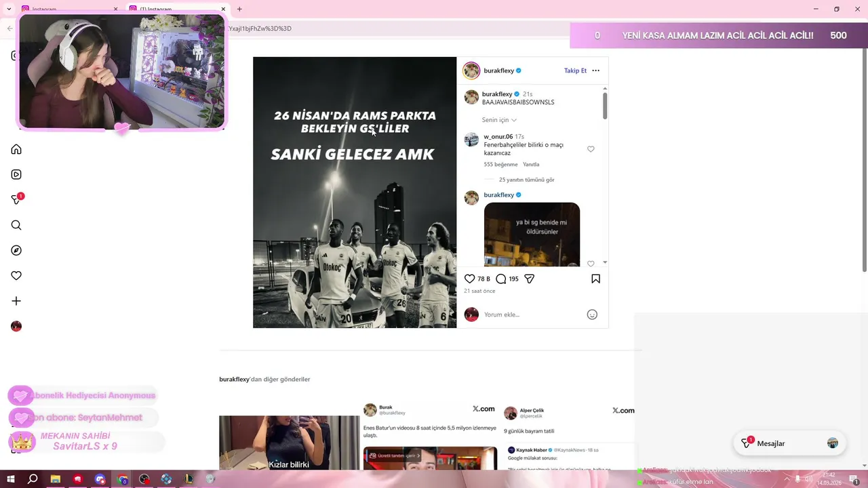This screenshot has height=488, width=868.
Task: Open Explore compass icon in sidebar
Action: tap(16, 250)
